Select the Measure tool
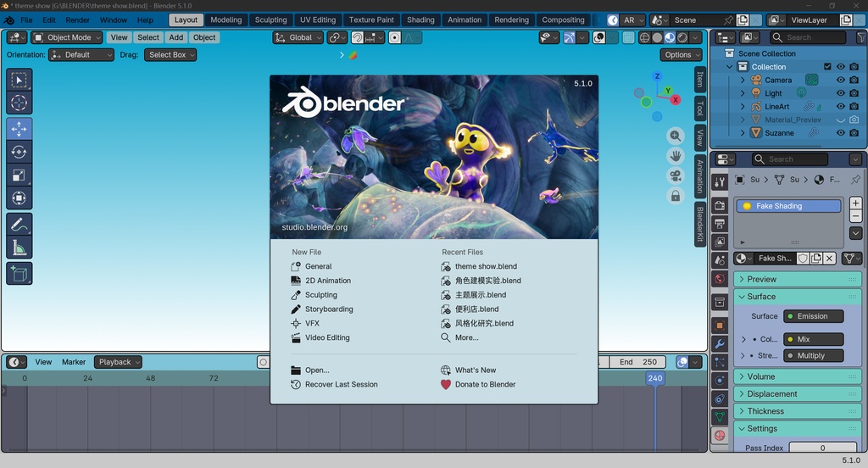The width and height of the screenshot is (868, 468). point(19,248)
